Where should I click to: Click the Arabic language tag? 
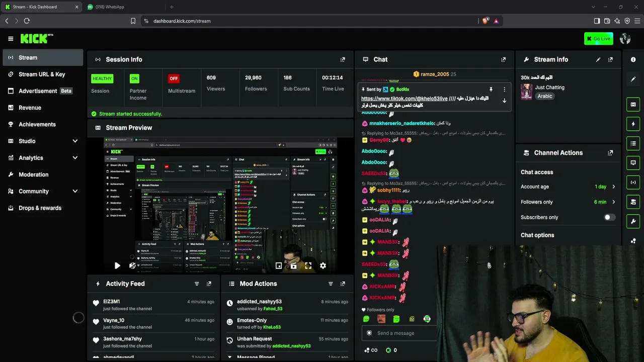click(x=545, y=96)
